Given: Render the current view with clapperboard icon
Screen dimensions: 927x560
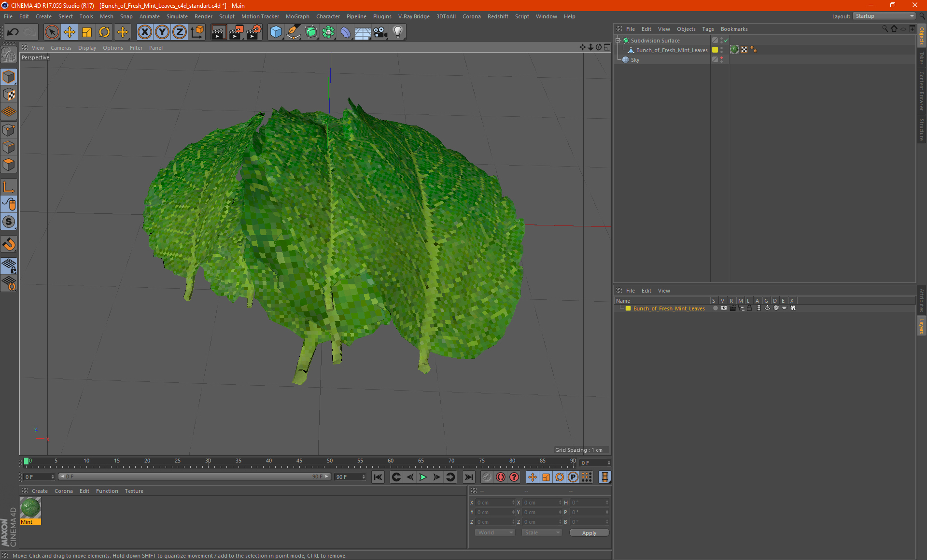Looking at the screenshot, I should tap(218, 32).
